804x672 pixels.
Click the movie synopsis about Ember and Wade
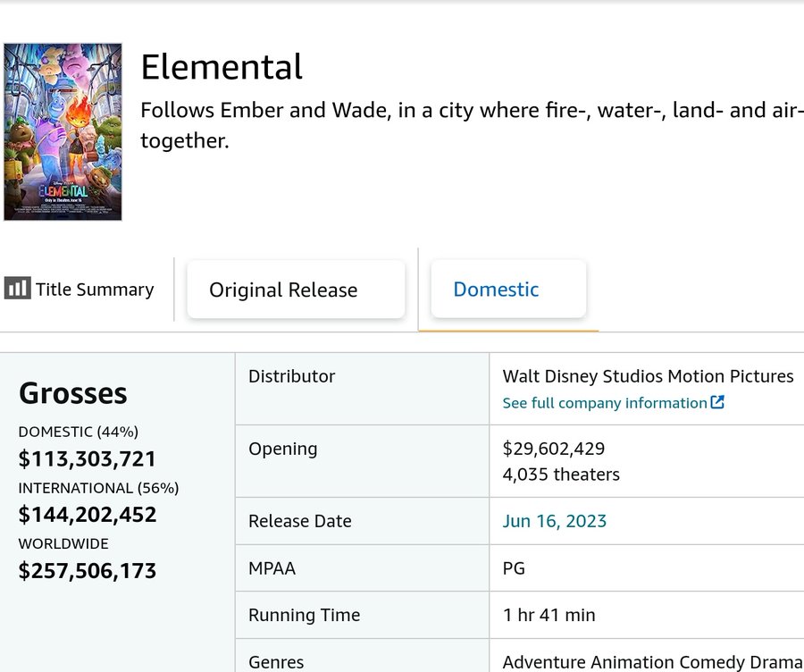click(x=472, y=125)
